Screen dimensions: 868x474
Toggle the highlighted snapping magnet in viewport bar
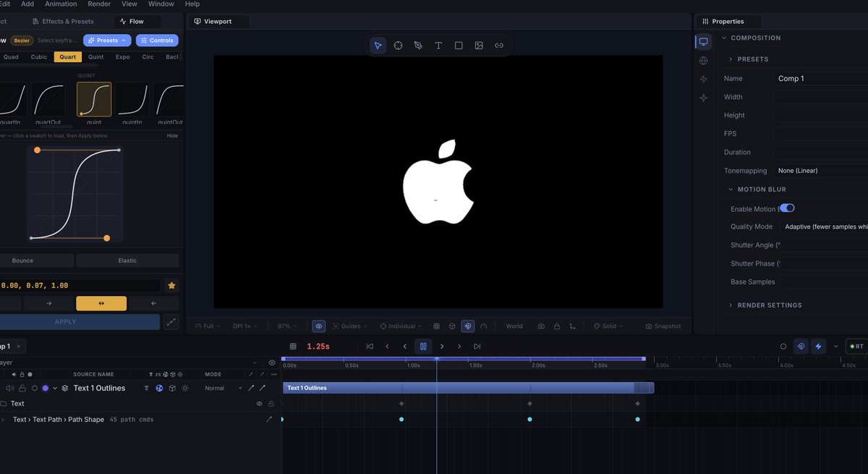468,326
